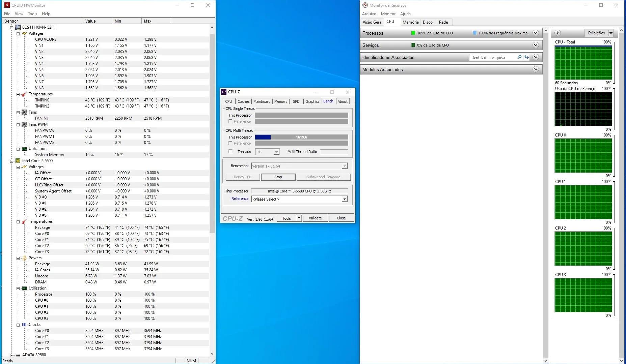Click the motherboard Voltages lightning icon
The height and width of the screenshot is (364, 626).
(24, 33)
